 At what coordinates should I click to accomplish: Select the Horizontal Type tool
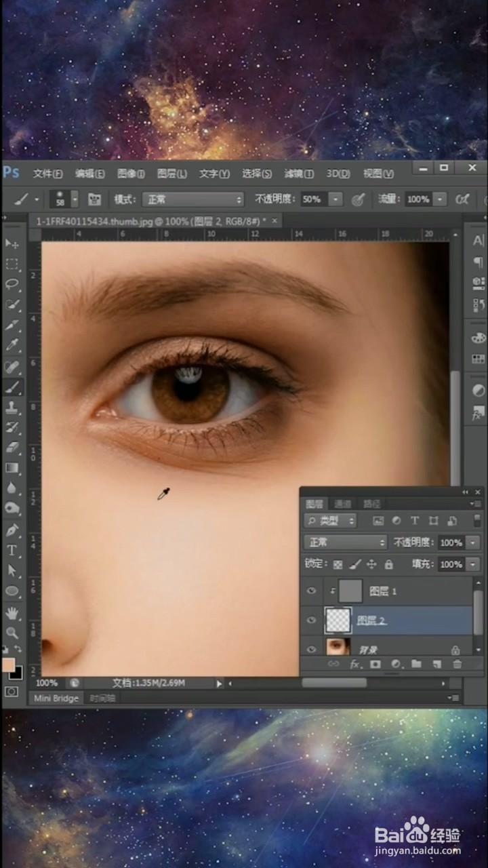12,550
